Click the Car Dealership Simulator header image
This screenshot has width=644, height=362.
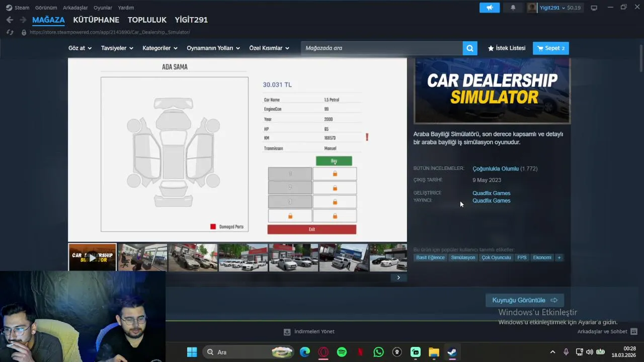click(x=492, y=90)
